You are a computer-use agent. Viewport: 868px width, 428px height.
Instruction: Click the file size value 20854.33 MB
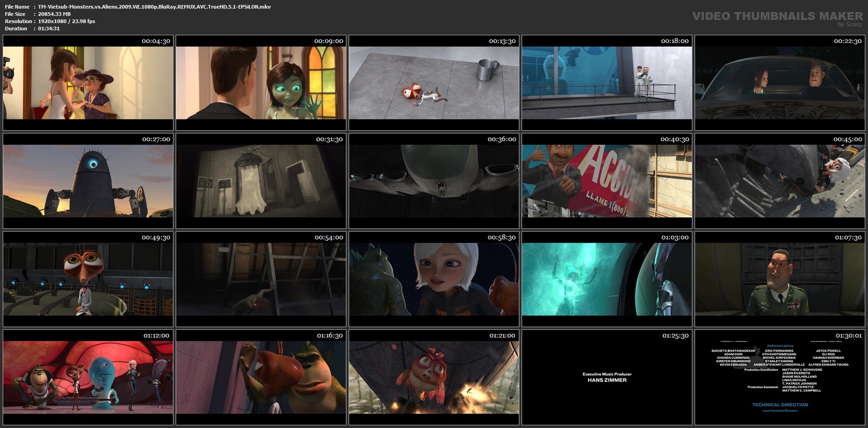tap(54, 14)
